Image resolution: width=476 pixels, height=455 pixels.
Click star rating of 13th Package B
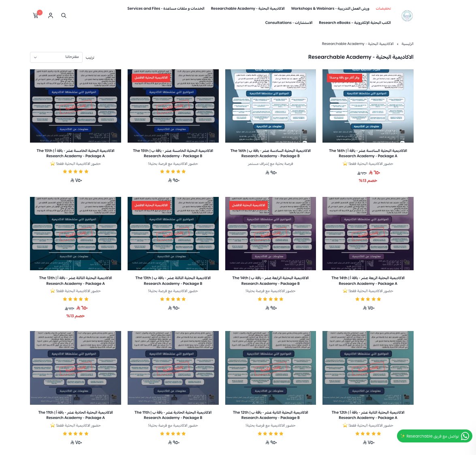[173, 299]
